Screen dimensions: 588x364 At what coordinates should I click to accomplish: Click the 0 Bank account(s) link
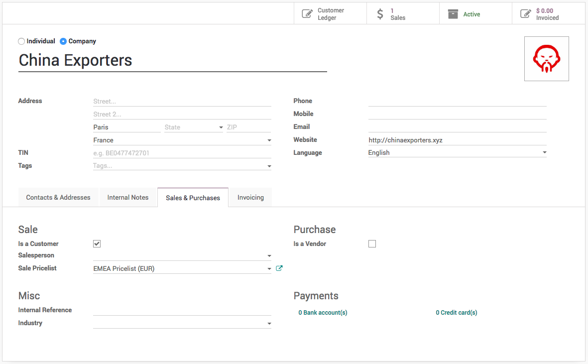click(323, 313)
